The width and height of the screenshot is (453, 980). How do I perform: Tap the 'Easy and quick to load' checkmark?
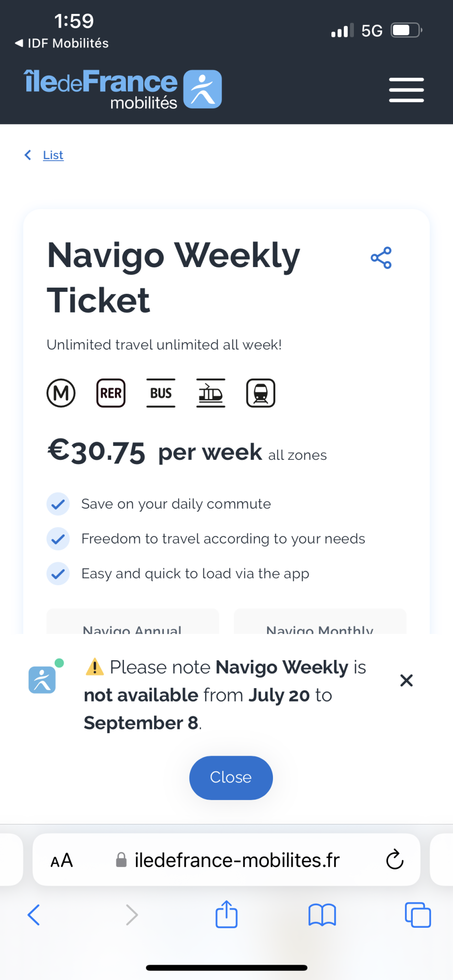58,574
